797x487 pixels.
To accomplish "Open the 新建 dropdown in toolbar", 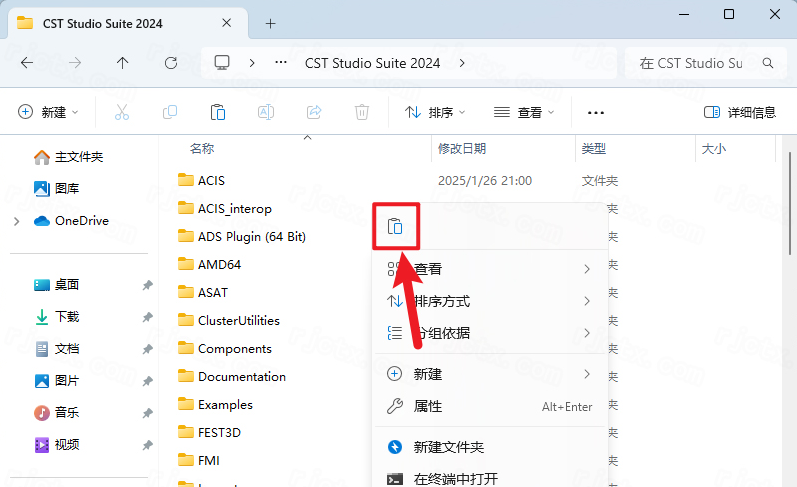I will (x=48, y=113).
